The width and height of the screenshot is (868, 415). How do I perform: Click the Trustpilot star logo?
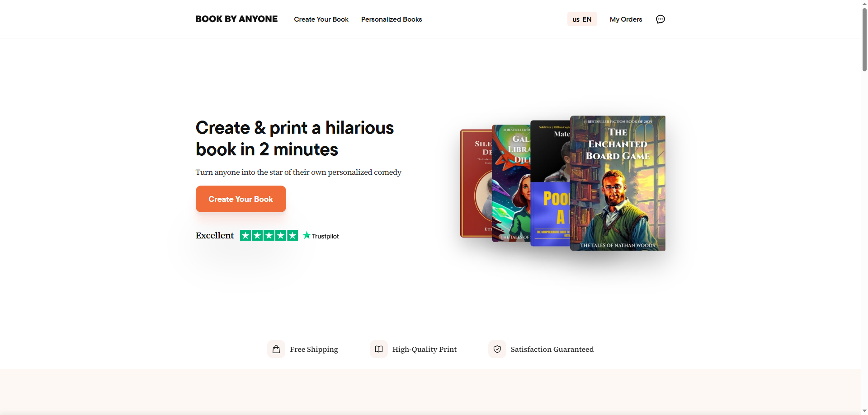pos(321,236)
